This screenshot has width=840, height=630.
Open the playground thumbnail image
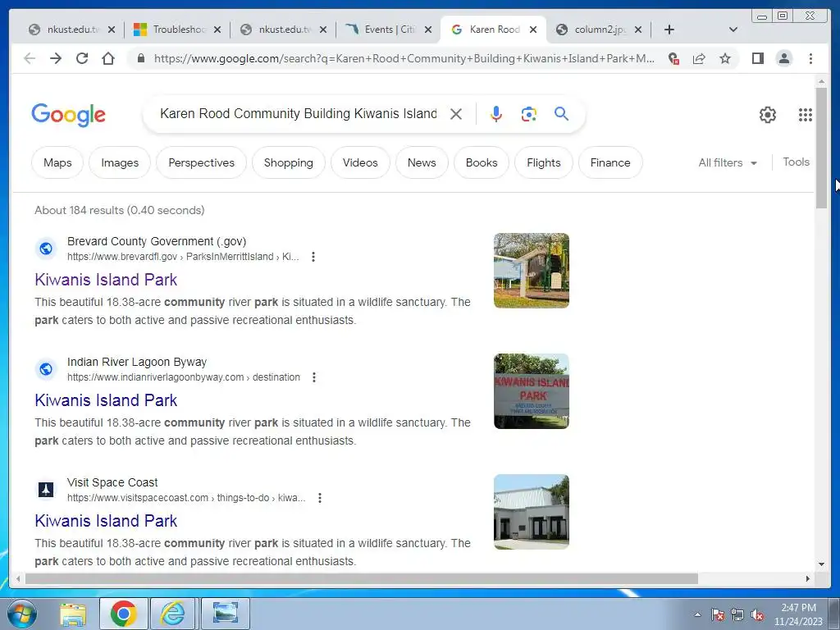[531, 271]
